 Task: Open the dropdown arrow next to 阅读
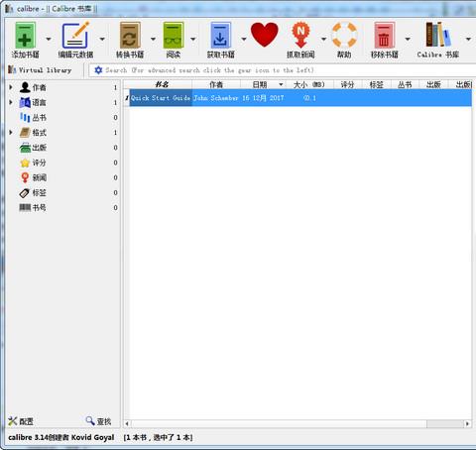click(x=193, y=39)
